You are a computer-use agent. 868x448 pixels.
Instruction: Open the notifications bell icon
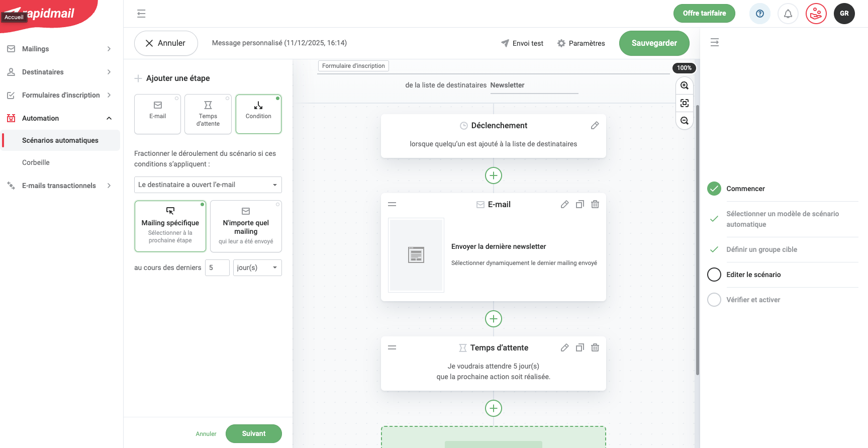click(x=788, y=14)
